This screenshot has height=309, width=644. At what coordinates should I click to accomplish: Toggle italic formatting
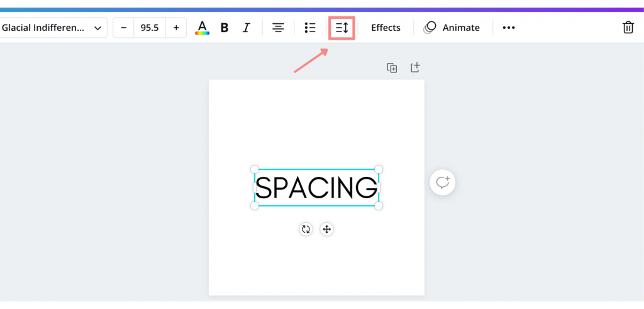pyautogui.click(x=246, y=28)
